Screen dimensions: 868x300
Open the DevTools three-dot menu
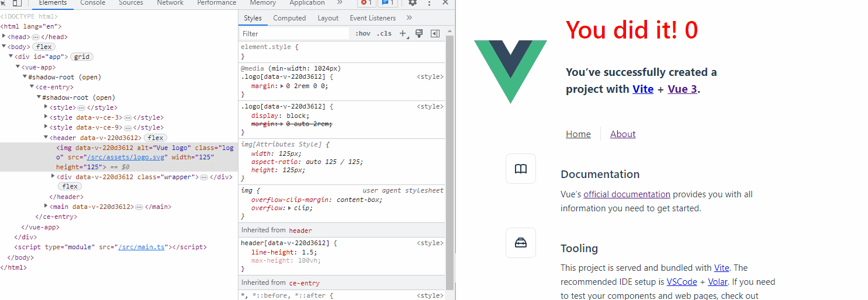click(x=430, y=2)
